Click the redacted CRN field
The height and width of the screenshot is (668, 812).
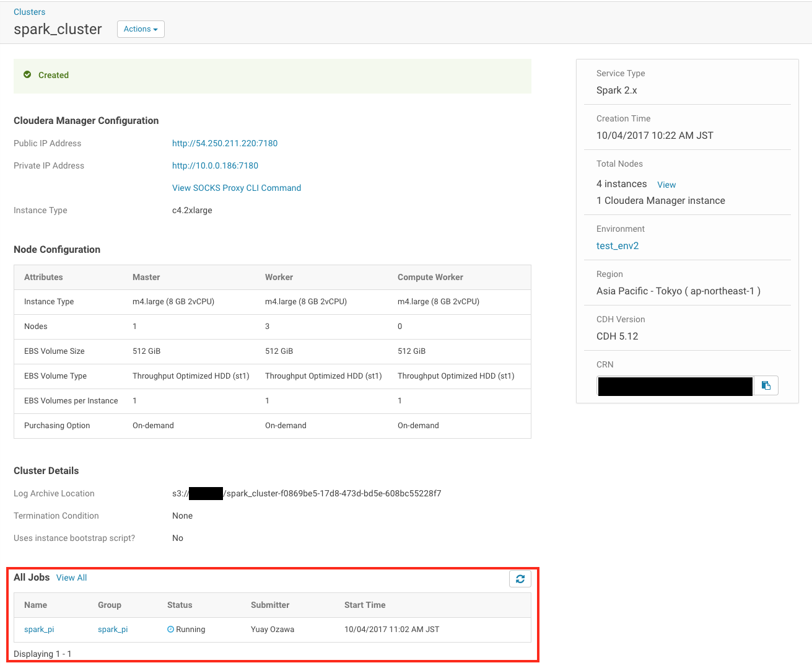point(674,385)
